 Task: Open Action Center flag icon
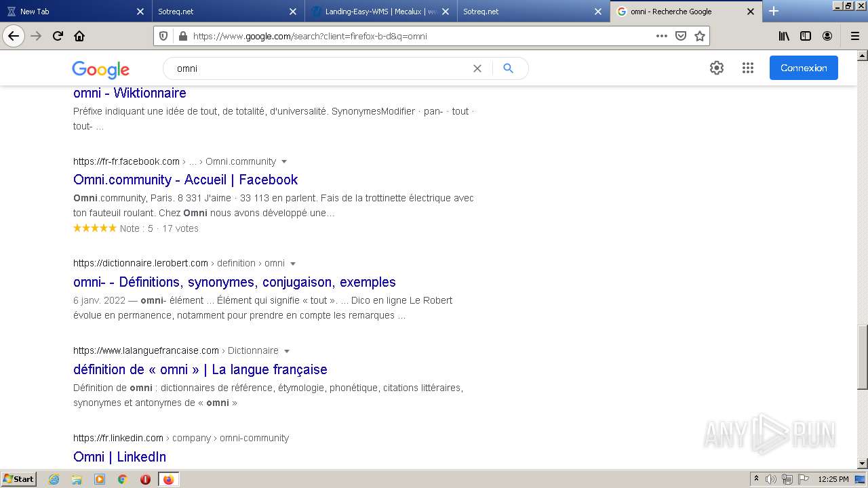pos(804,479)
